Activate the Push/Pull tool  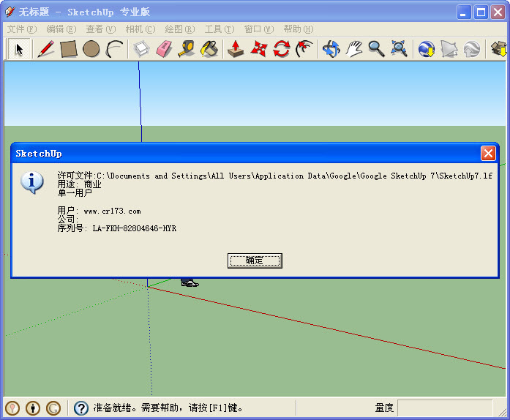[236, 49]
